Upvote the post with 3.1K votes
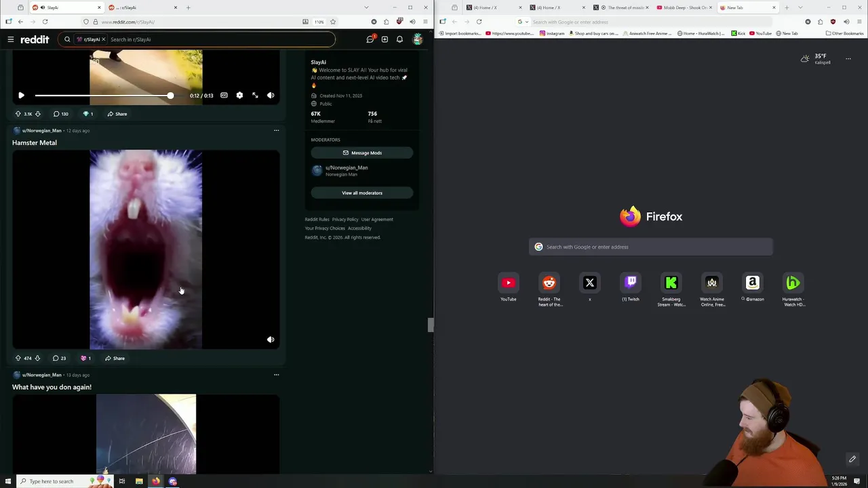 click(18, 114)
